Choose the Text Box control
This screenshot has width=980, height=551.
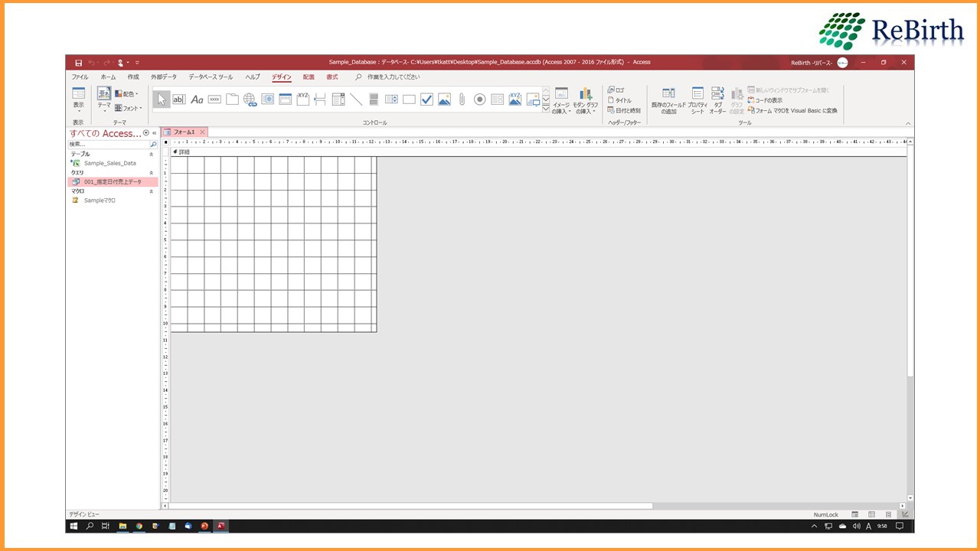[x=179, y=99]
